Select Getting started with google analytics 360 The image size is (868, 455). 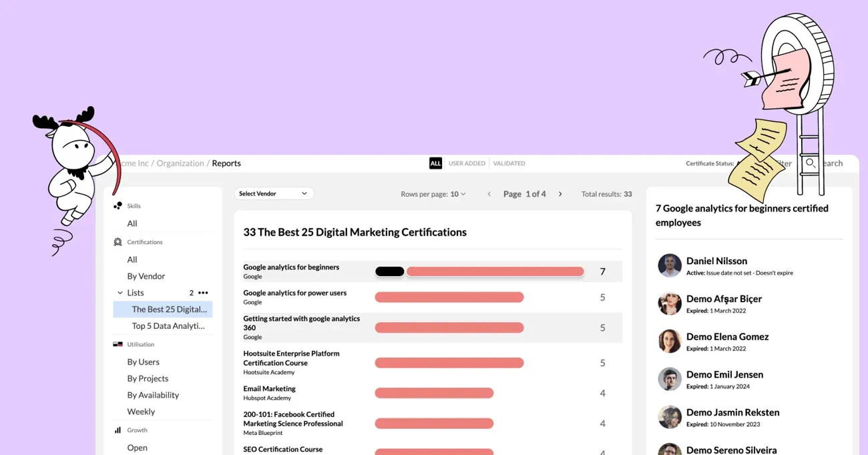(x=433, y=328)
